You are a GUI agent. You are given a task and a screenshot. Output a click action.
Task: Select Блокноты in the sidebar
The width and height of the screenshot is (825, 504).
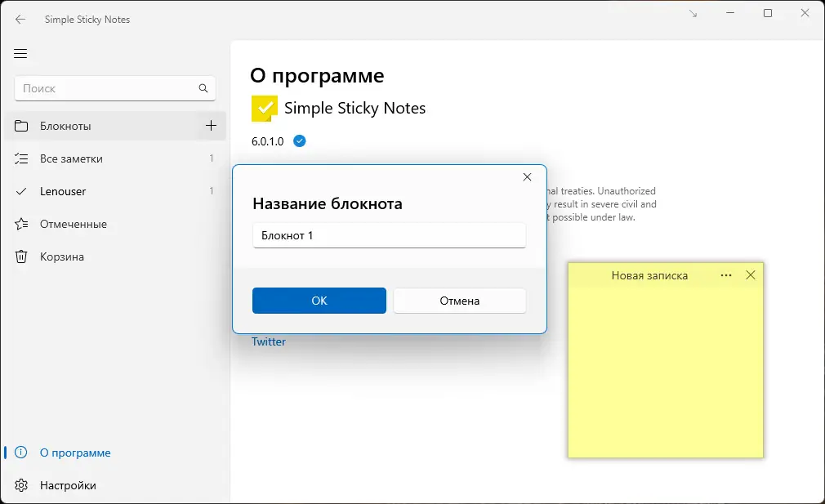click(x=114, y=126)
